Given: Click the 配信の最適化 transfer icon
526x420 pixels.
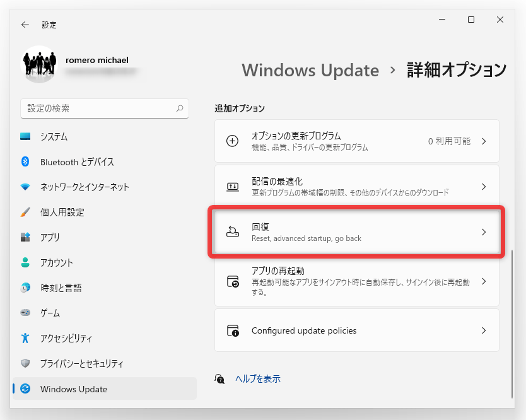Looking at the screenshot, I should tap(233, 187).
